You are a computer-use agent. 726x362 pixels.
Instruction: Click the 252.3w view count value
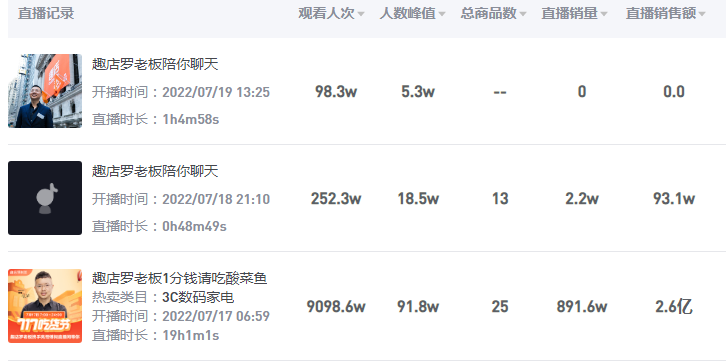coord(336,199)
